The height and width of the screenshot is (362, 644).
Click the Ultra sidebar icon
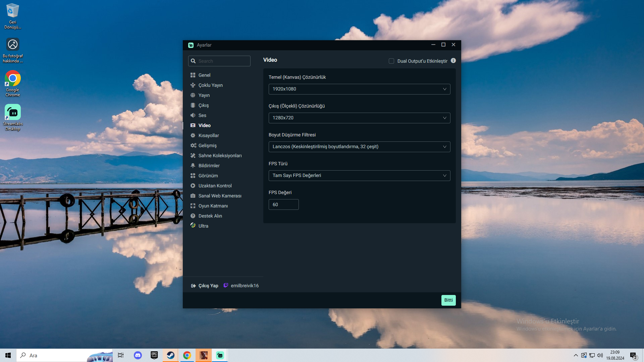click(x=193, y=226)
